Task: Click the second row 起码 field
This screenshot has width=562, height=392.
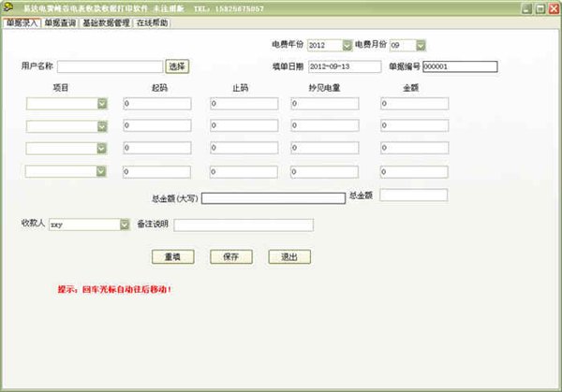Action: click(x=157, y=125)
